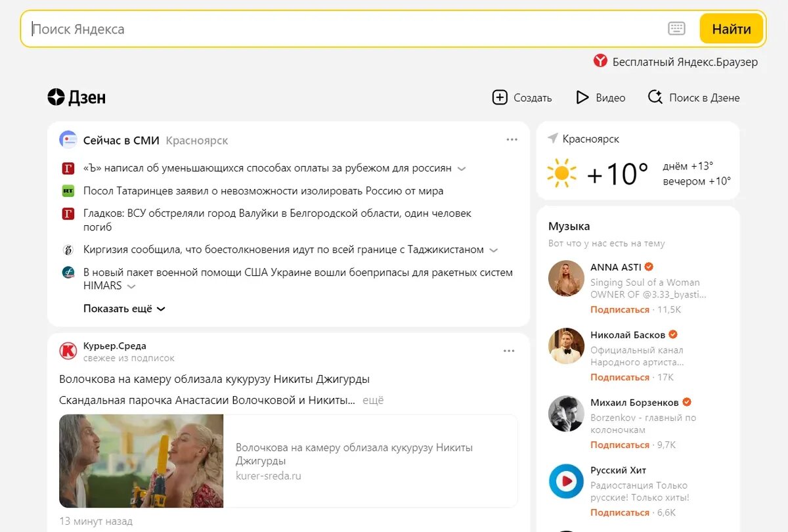Open ANNA ASTI channel name
This screenshot has height=532, width=788.
[616, 267]
